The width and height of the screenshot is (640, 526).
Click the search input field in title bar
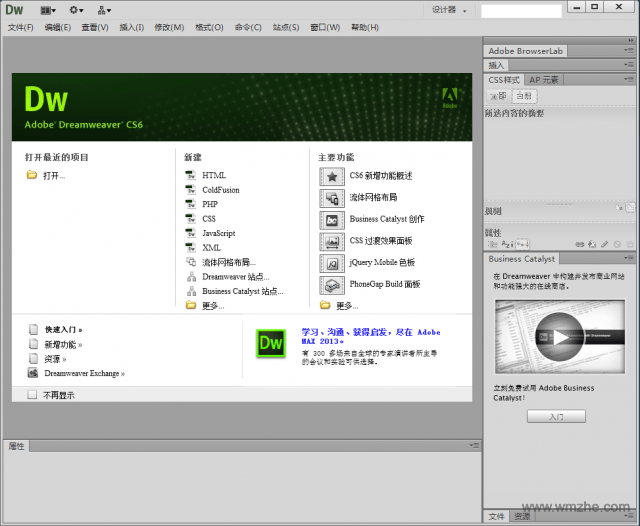[x=521, y=11]
